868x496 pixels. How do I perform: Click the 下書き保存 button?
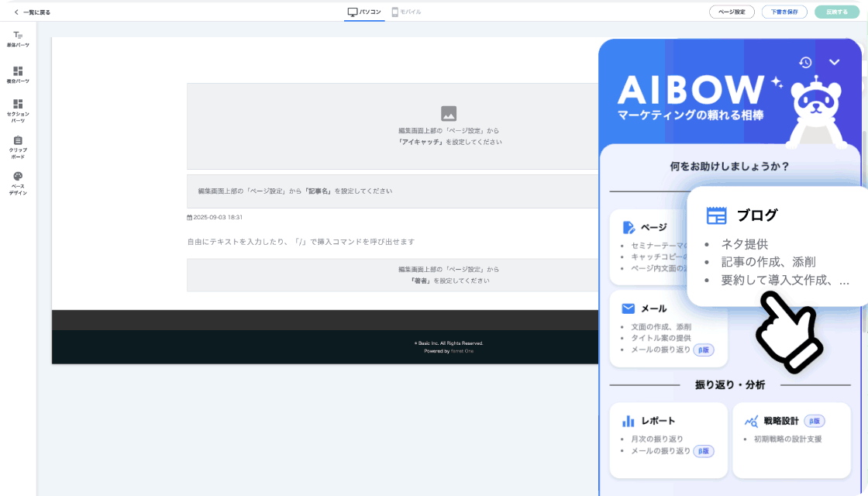point(784,12)
